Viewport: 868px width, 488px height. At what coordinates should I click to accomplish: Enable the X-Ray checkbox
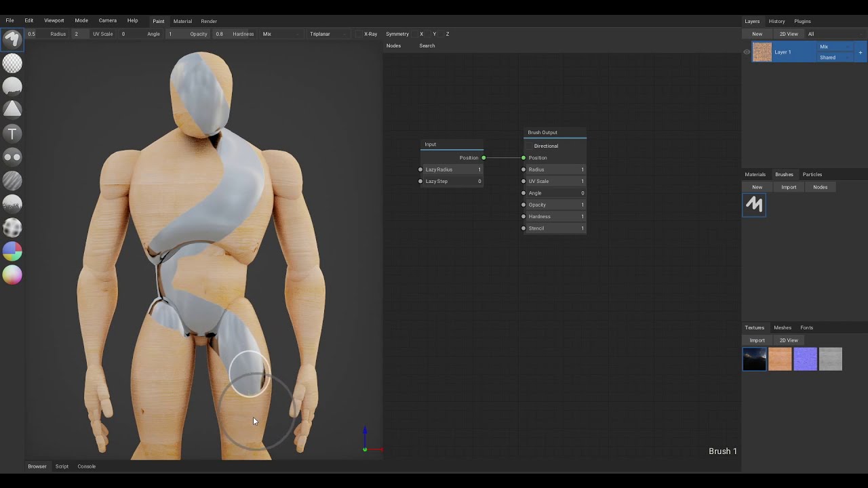(359, 34)
